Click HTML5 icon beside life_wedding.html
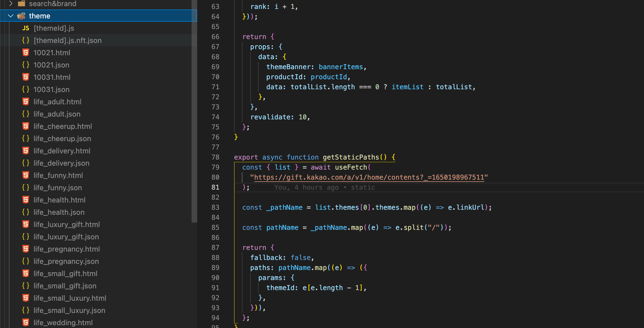Viewport: 644px width, 328px height. coord(26,323)
